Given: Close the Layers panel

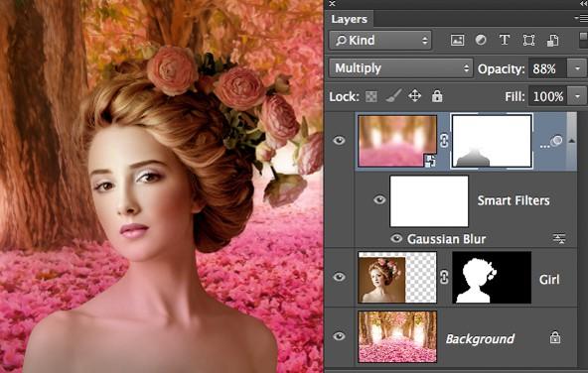Looking at the screenshot, I should click(333, 4).
